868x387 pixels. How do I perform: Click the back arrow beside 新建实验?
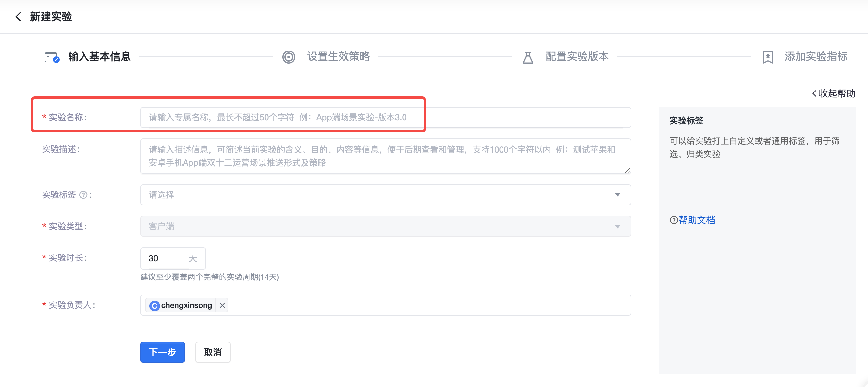click(x=19, y=16)
